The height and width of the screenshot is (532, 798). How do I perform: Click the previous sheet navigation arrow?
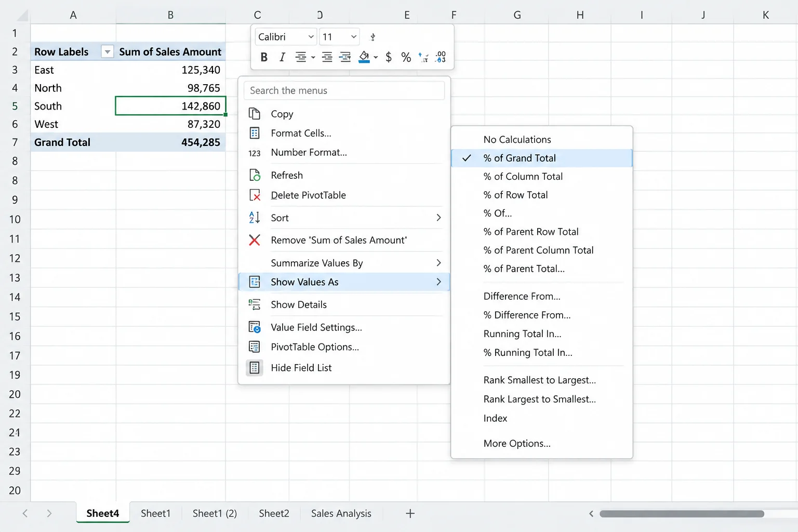pos(25,513)
